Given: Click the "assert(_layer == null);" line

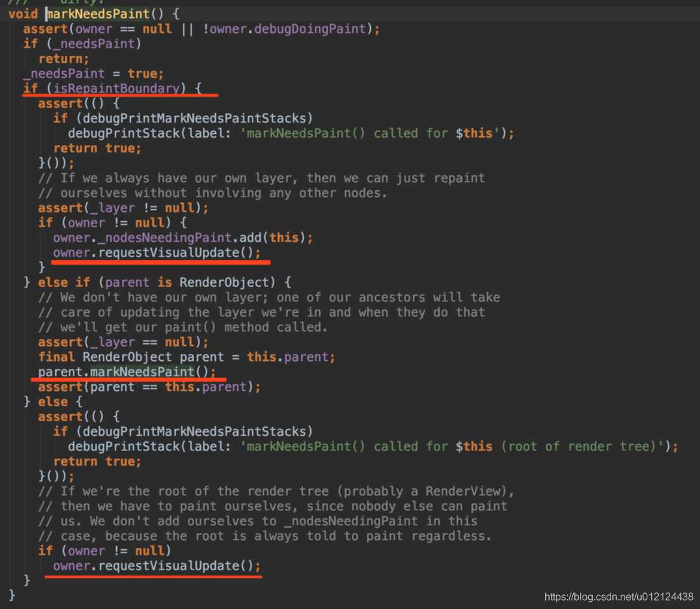Looking at the screenshot, I should point(123,342).
